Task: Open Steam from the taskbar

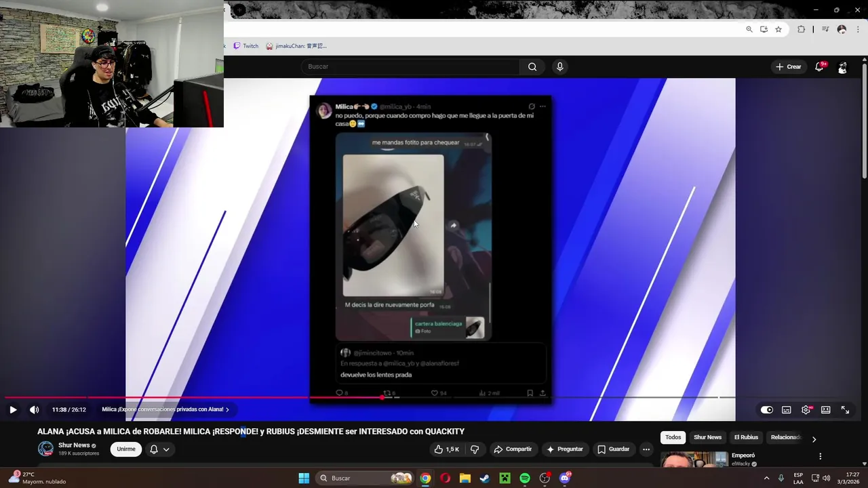Action: [x=485, y=479]
